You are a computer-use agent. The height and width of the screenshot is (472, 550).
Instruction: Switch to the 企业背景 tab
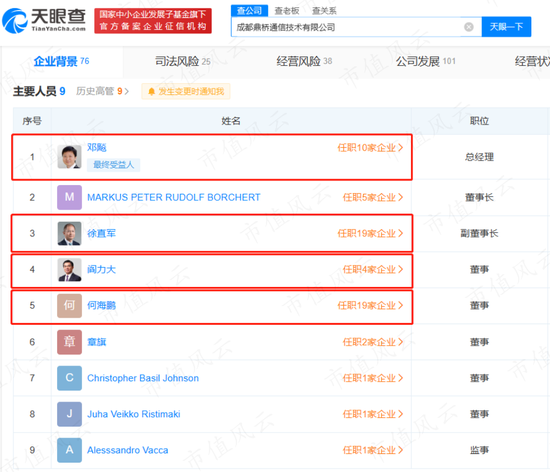(x=61, y=61)
